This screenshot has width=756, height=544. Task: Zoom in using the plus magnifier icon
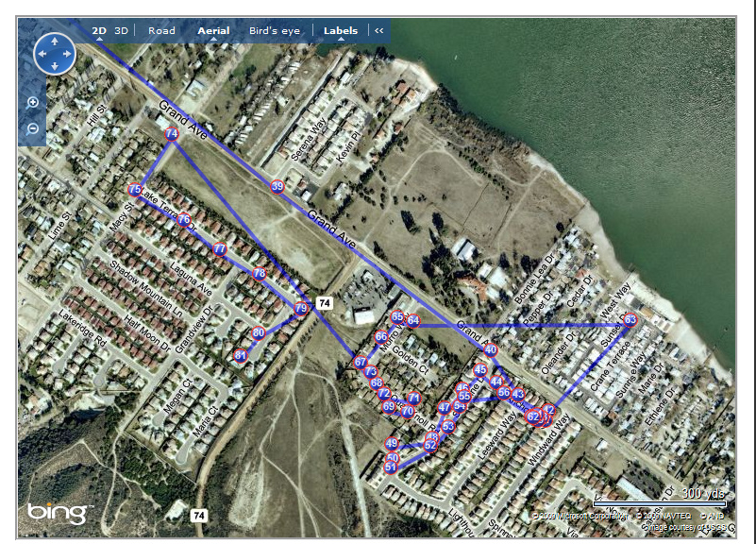pos(32,102)
